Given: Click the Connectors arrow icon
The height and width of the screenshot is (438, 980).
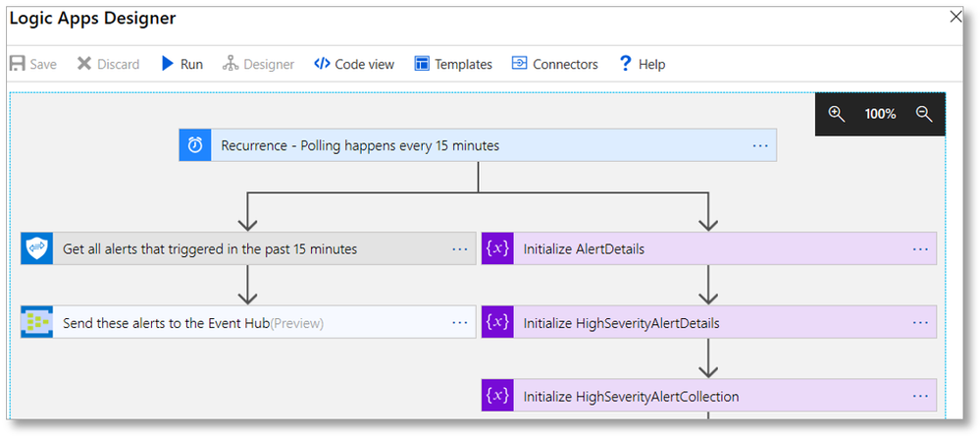Looking at the screenshot, I should [519, 63].
